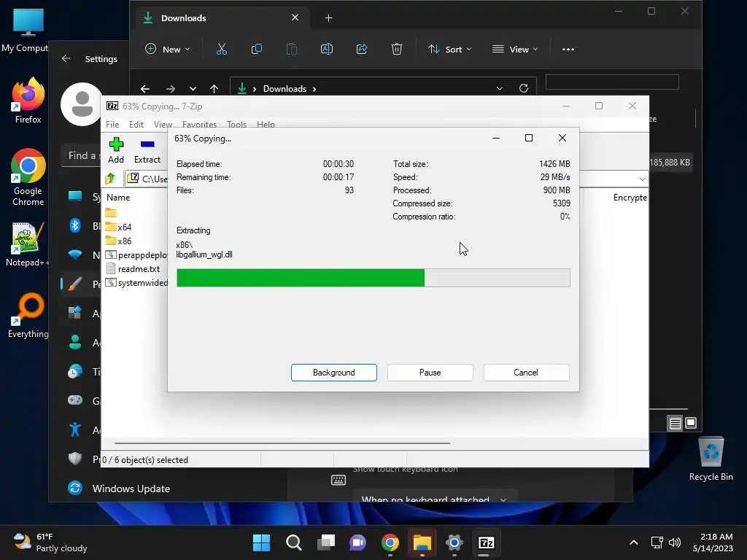Open the See more ellipsis in Explorer
The height and width of the screenshot is (560, 747).
568,49
